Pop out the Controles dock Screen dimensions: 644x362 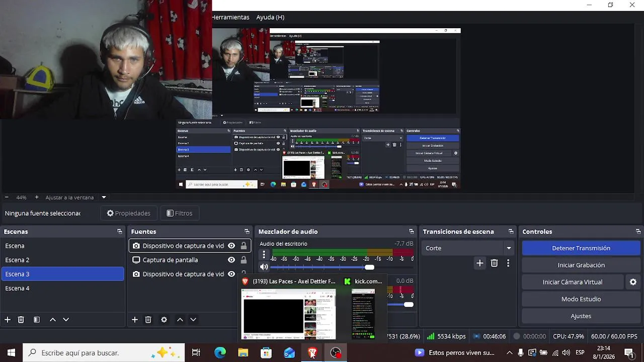638,232
